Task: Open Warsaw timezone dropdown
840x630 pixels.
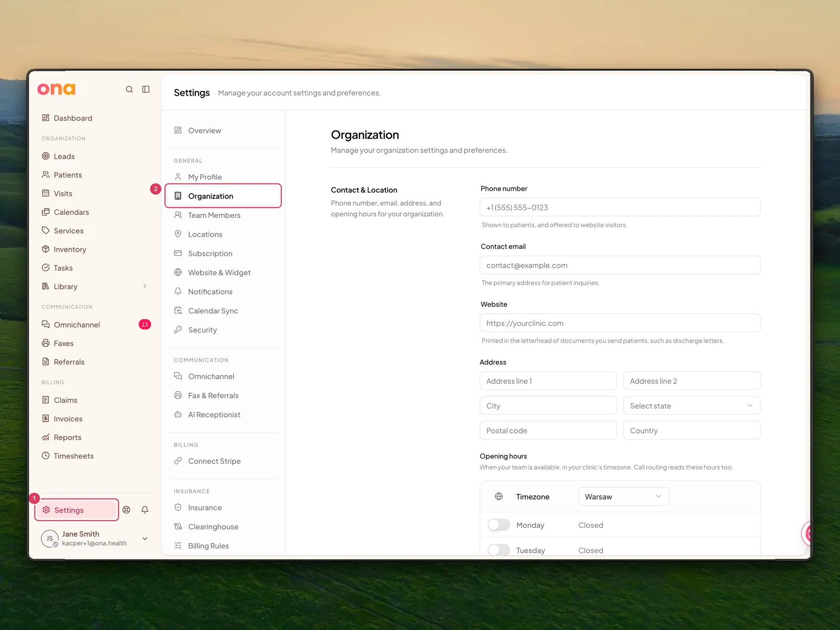Action: 624,497
